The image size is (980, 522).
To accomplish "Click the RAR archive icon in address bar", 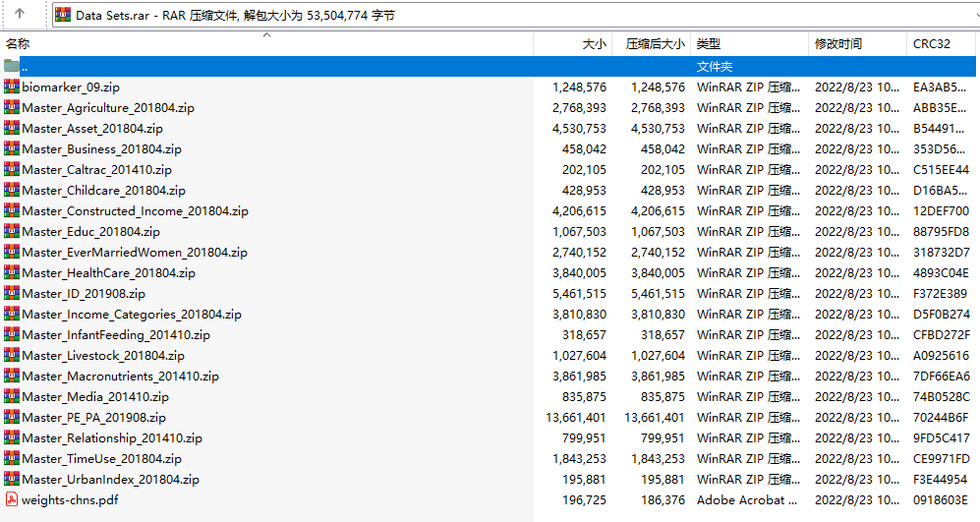I will [63, 15].
